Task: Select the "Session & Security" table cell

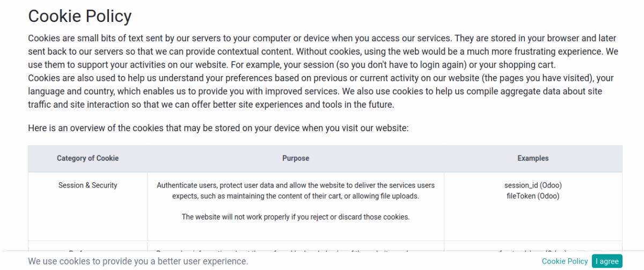Action: pyautogui.click(x=87, y=185)
